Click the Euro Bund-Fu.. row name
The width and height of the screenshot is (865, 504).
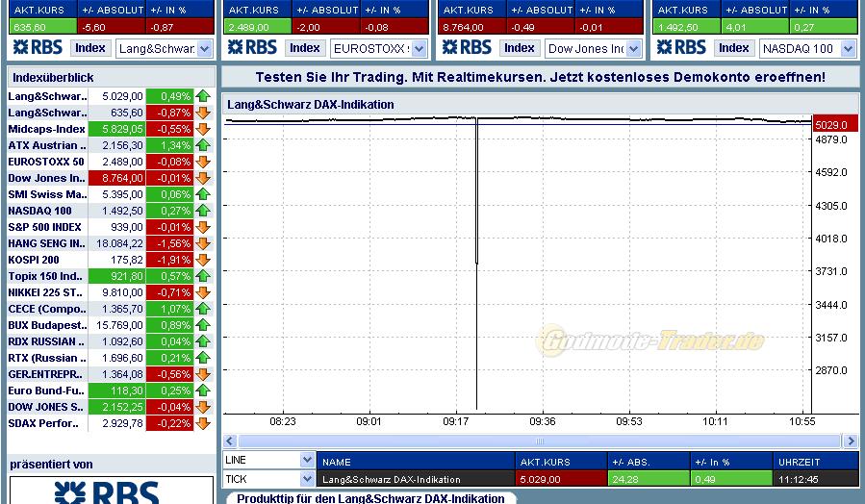click(46, 391)
